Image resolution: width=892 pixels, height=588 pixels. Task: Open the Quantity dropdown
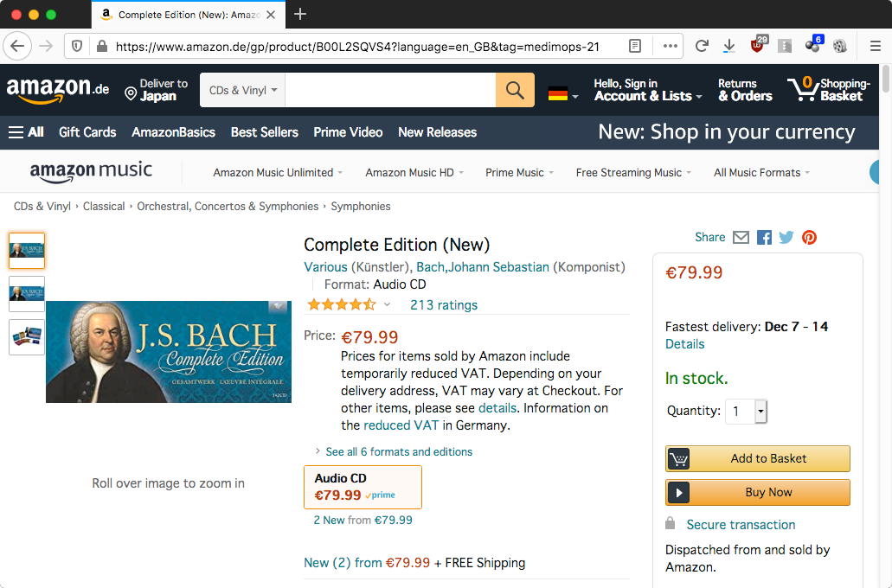pos(748,411)
